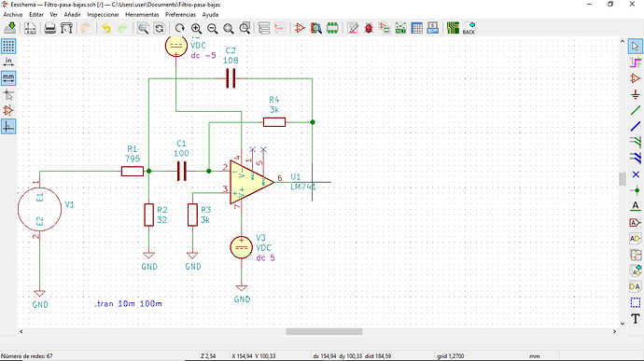This screenshot has width=644, height=361.
Task: Select the no-connect flag tool
Action: click(x=636, y=174)
